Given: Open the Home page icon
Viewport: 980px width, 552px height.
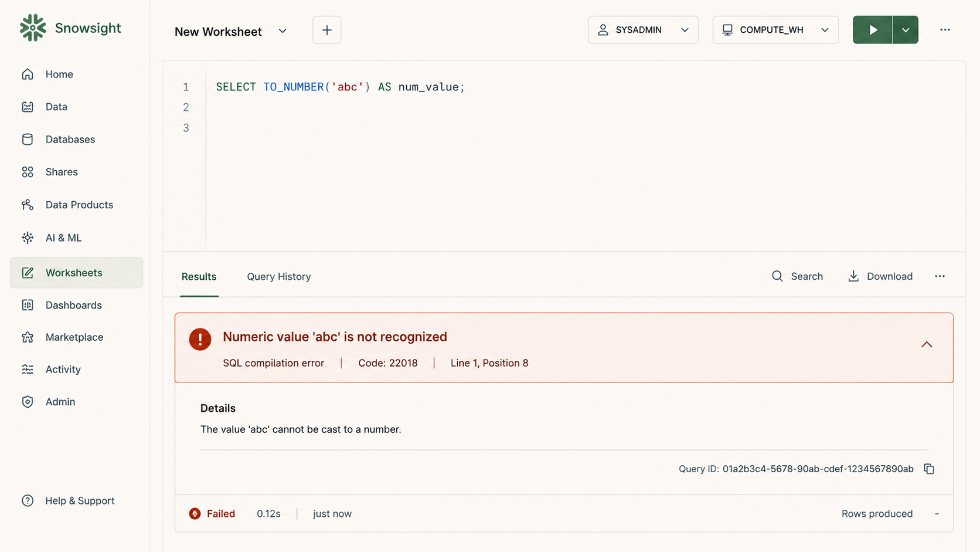Looking at the screenshot, I should tap(28, 74).
